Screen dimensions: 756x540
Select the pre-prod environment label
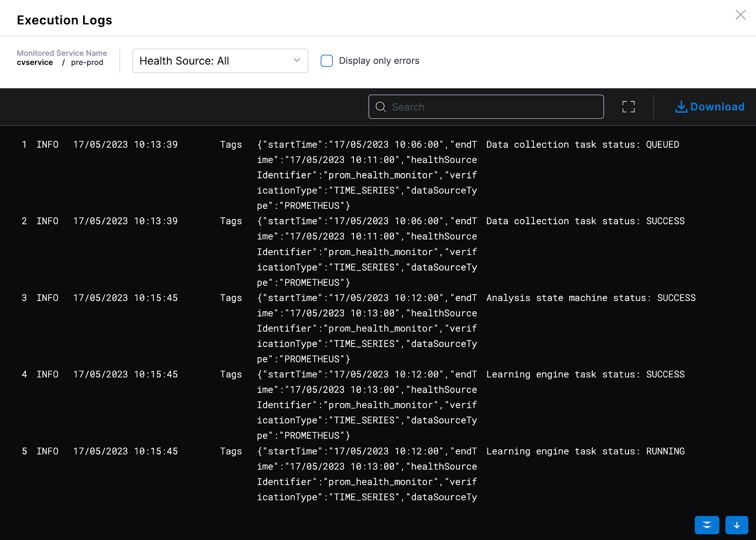[87, 62]
